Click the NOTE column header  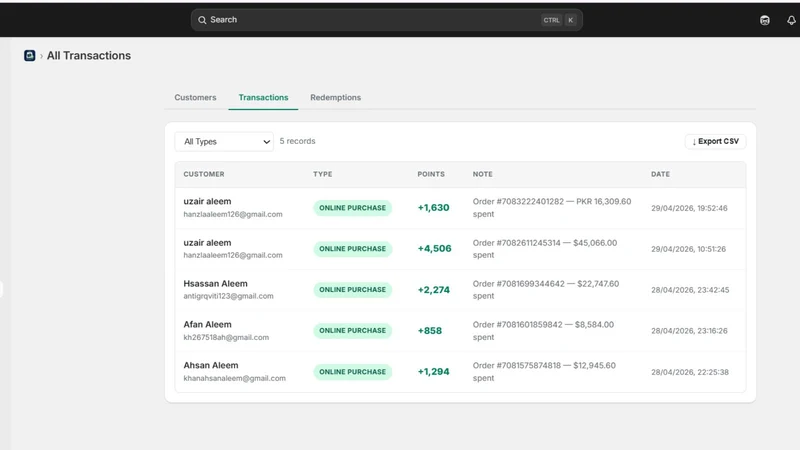(x=483, y=174)
